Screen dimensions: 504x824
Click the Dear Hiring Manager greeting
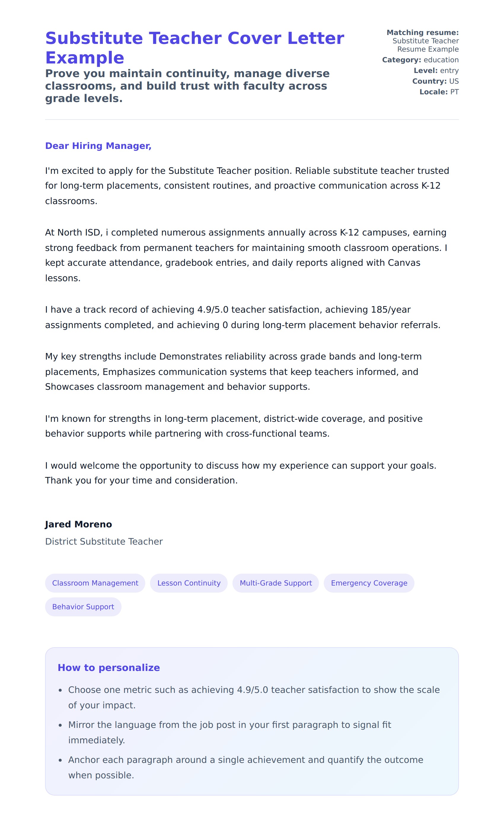(x=98, y=146)
